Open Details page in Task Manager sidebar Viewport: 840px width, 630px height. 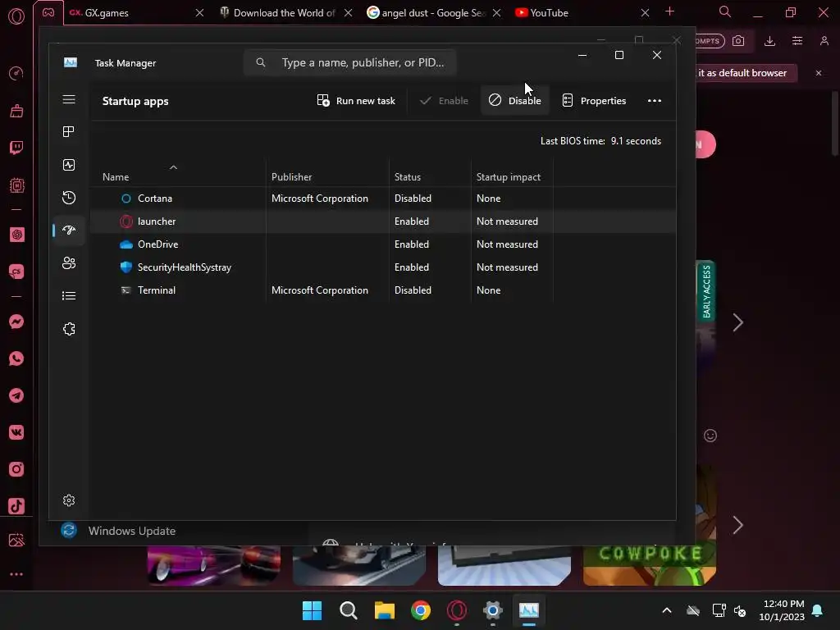point(69,295)
